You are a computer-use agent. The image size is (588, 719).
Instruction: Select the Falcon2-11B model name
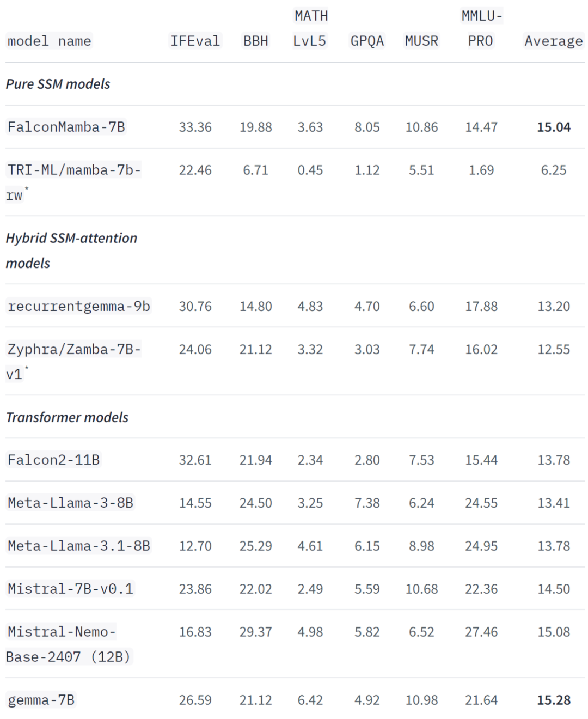pyautogui.click(x=53, y=460)
